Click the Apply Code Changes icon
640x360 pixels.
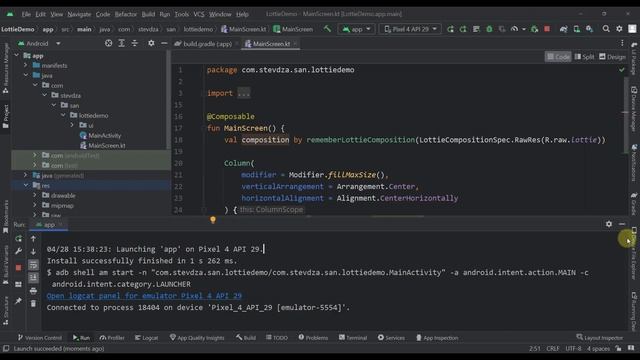476,29
